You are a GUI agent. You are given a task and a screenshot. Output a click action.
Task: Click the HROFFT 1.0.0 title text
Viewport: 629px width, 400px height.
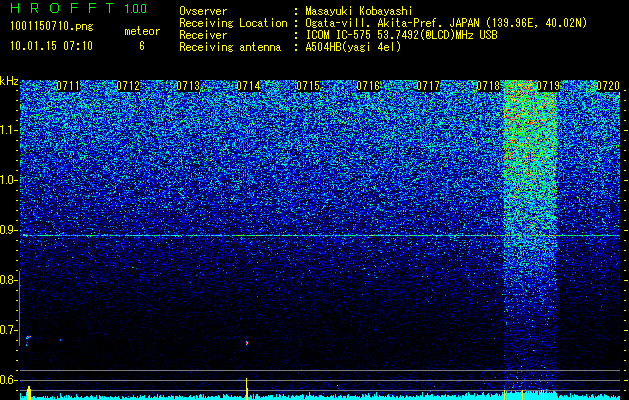click(78, 8)
